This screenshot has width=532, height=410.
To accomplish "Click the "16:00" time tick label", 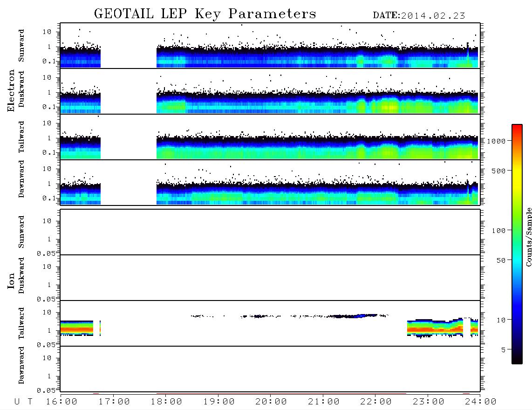I will tap(61, 402).
